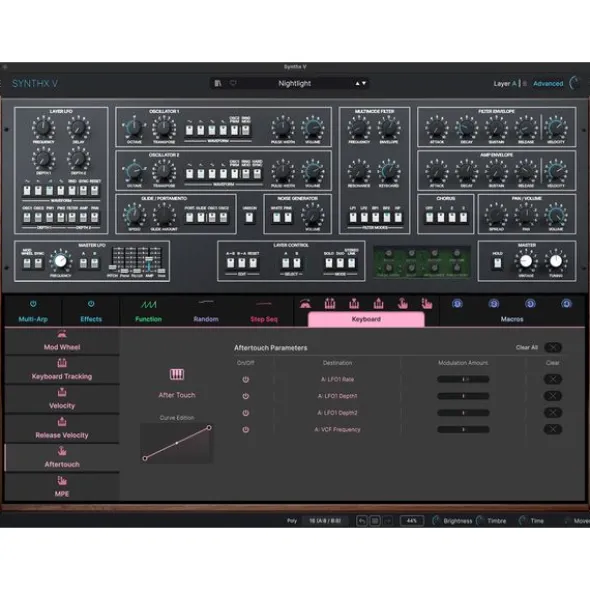Screen dimensions: 590x591
Task: Click the undo arrow in status bar
Action: (x=362, y=521)
